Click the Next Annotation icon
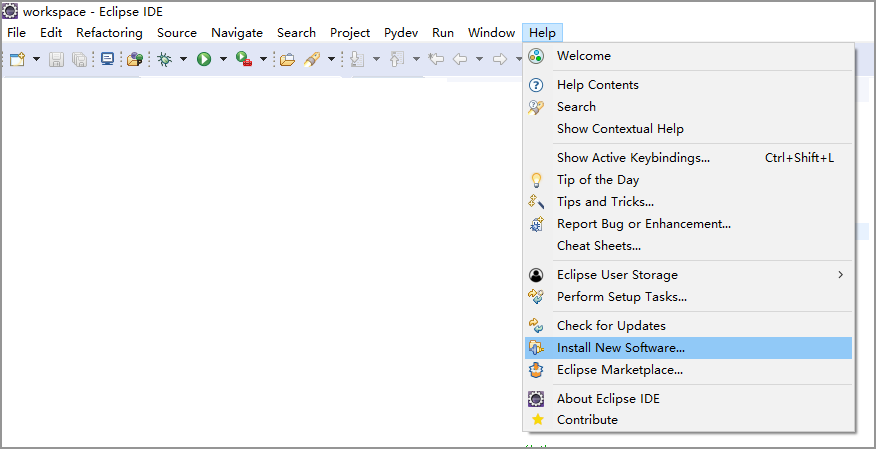 (x=356, y=59)
